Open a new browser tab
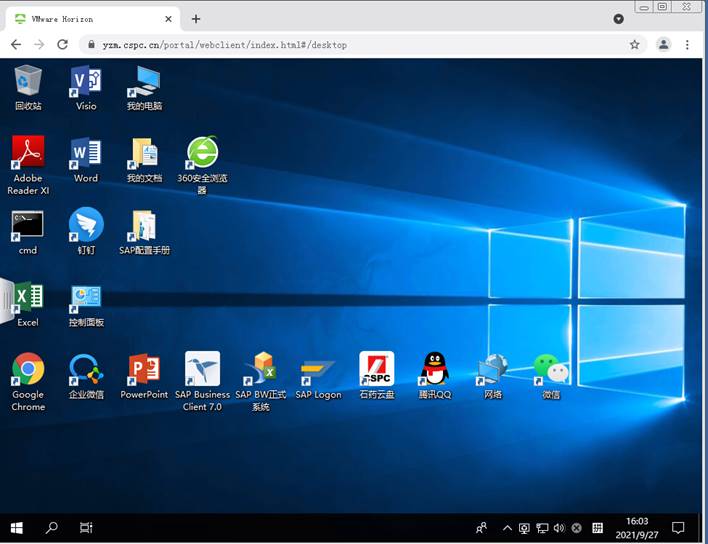The height and width of the screenshot is (544, 708). tap(196, 19)
